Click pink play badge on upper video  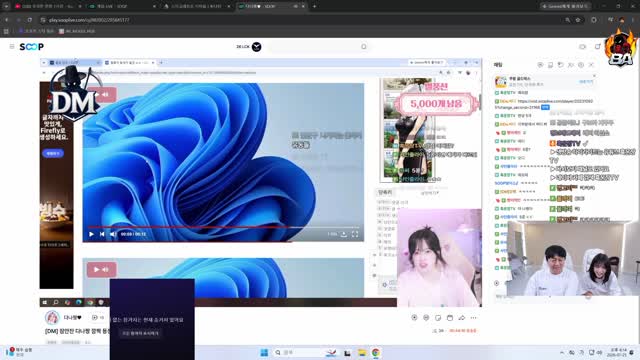(102, 94)
